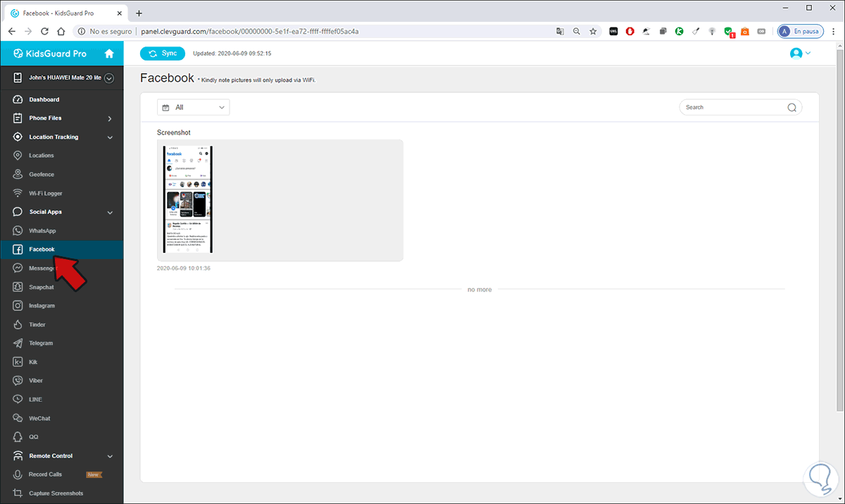Open the user account menu
The image size is (845, 504).
(x=800, y=53)
